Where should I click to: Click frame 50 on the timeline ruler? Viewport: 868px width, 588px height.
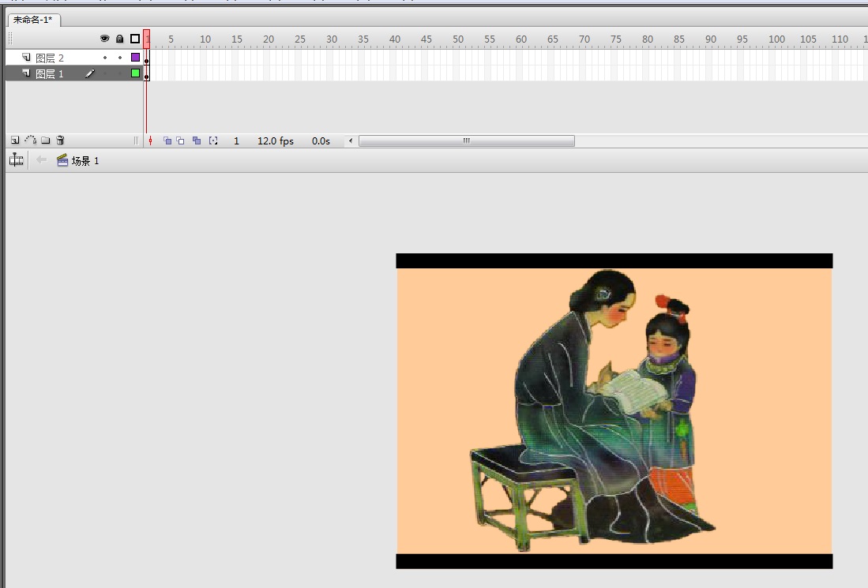[x=458, y=39]
